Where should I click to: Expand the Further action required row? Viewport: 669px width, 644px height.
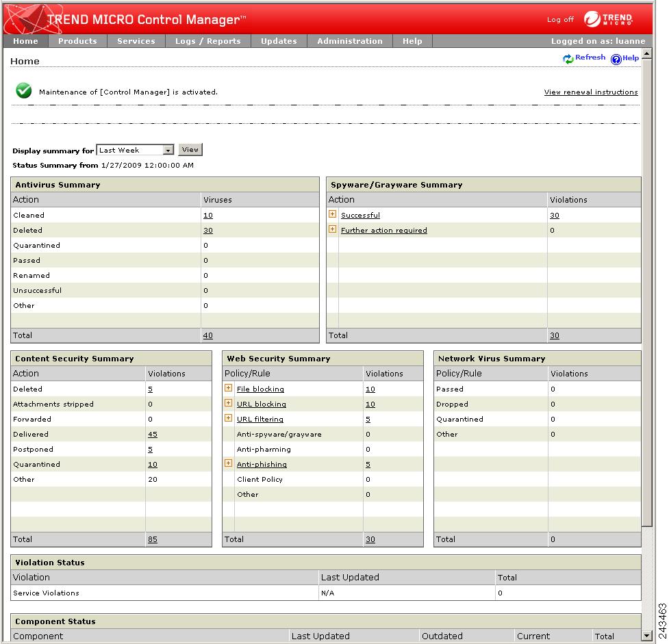pos(333,230)
